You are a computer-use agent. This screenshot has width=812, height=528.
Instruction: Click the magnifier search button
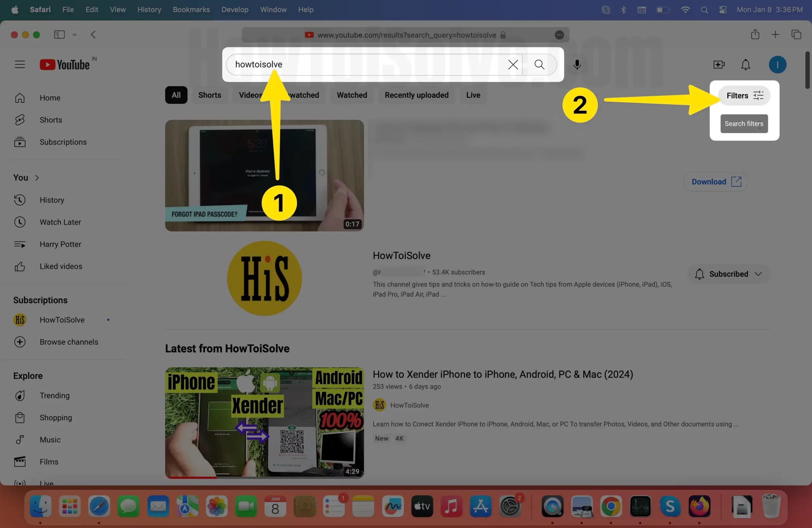click(539, 64)
